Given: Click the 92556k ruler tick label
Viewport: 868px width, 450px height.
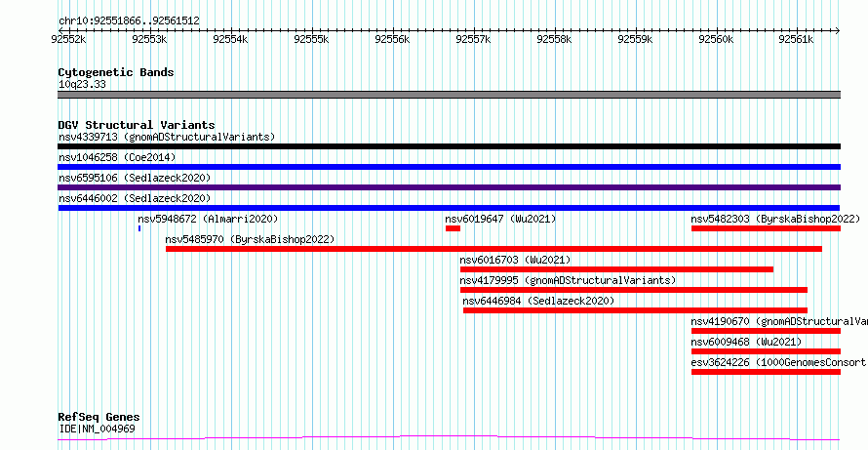Looking at the screenshot, I should tap(392, 39).
